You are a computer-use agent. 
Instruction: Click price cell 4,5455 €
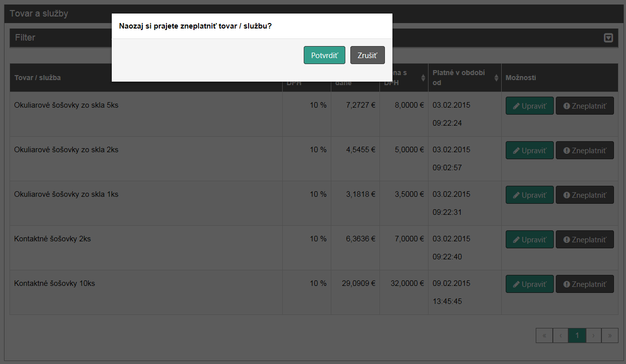point(360,150)
